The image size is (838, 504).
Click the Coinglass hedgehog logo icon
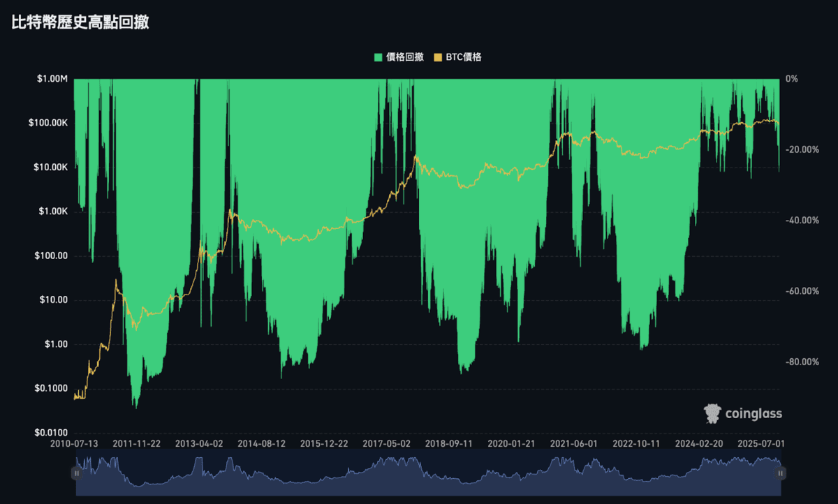[x=712, y=413]
